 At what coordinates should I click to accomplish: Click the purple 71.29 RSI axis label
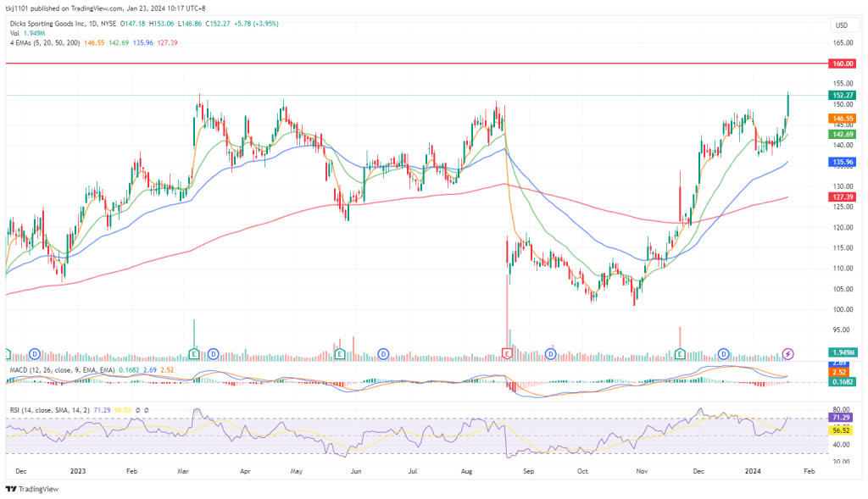841,418
